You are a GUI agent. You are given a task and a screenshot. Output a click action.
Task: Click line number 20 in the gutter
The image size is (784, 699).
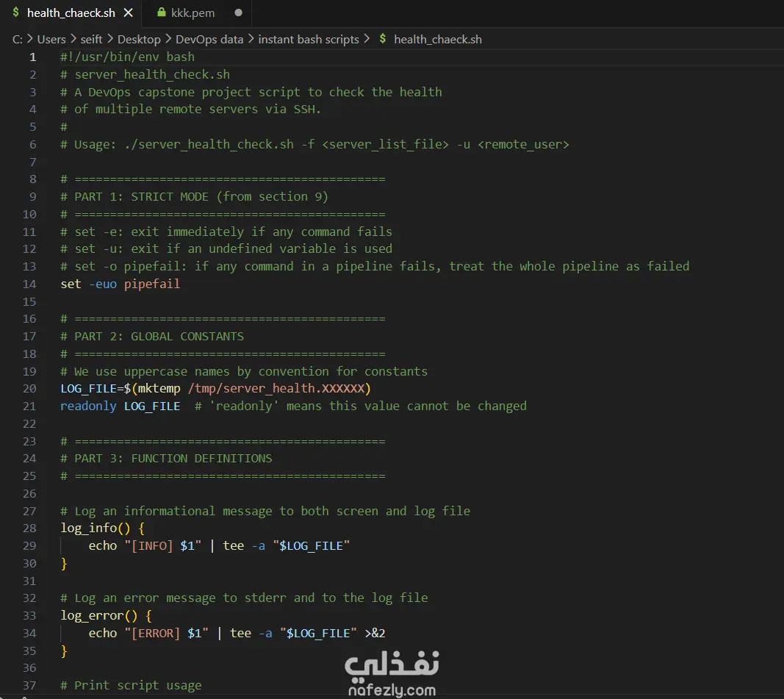pyautogui.click(x=29, y=389)
